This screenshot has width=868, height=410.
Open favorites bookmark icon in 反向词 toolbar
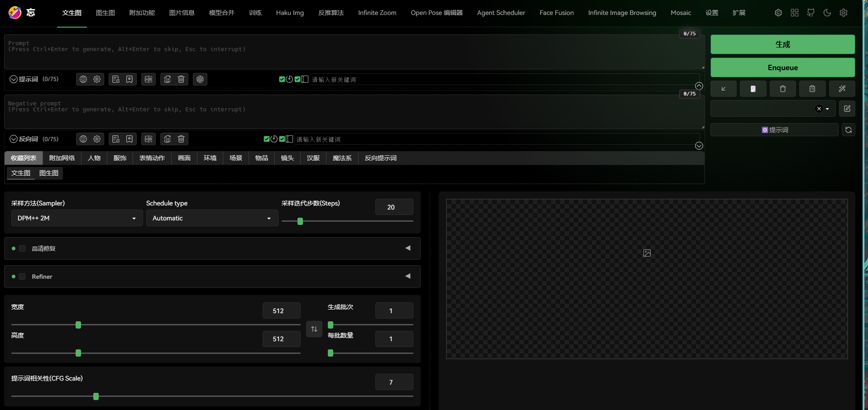129,139
